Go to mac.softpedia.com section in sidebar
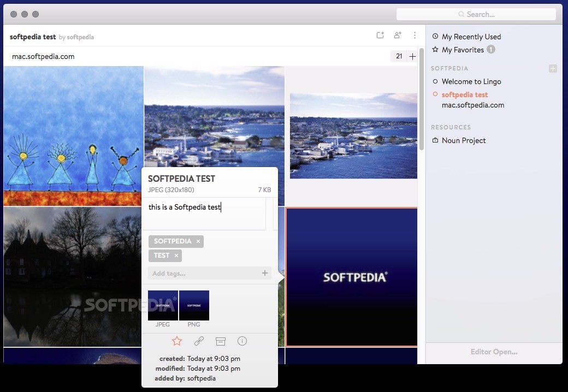 (473, 105)
